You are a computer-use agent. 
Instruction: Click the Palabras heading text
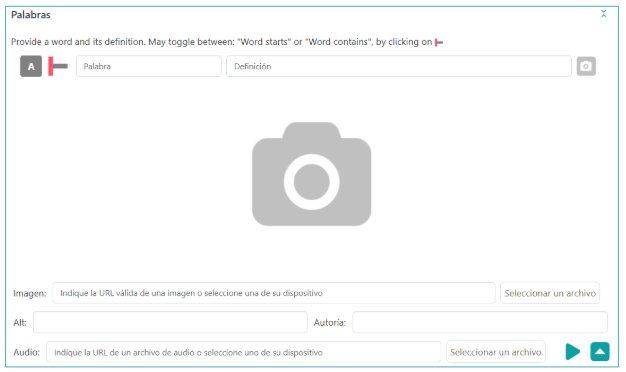(31, 15)
